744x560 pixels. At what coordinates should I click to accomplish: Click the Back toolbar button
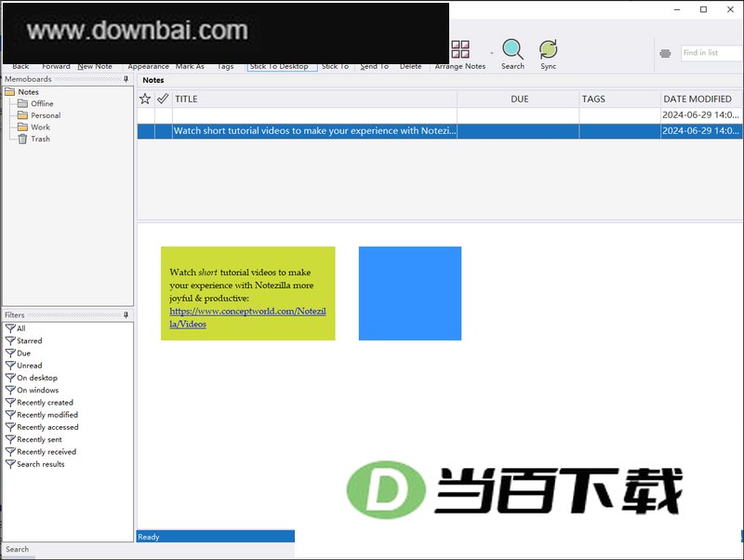(20, 66)
